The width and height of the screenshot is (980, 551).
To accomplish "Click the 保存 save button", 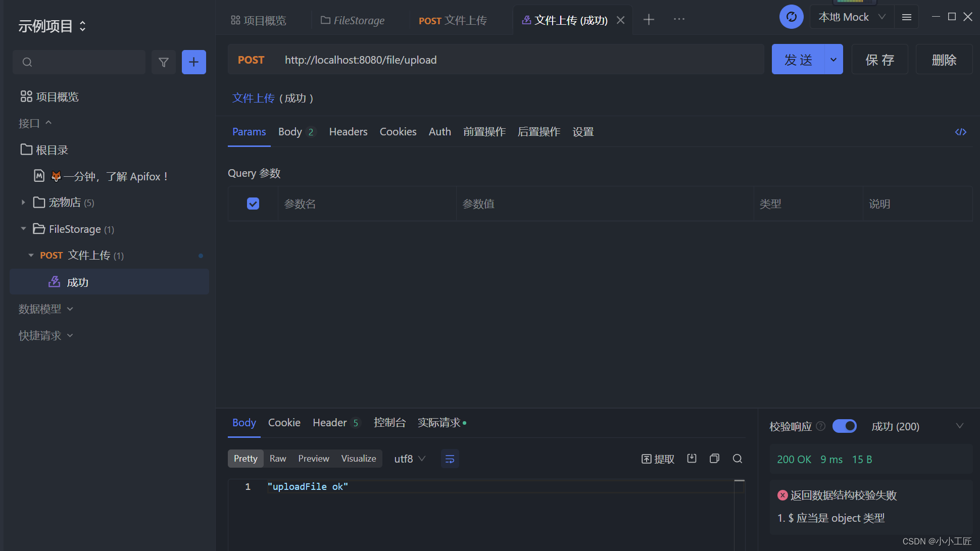I will click(x=879, y=60).
